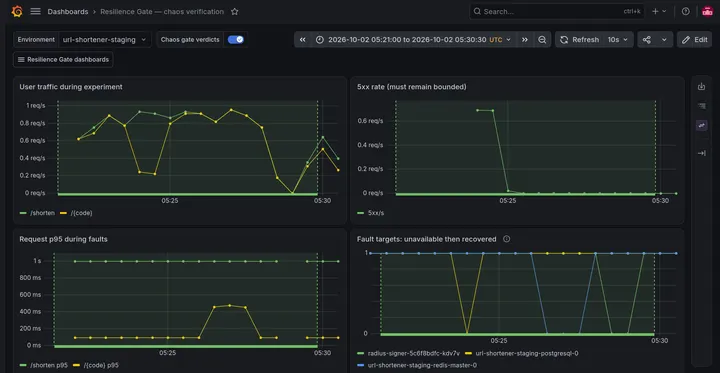This screenshot has width=720, height=373.
Task: Open the plus new-item dropdown
Action: pos(659,11)
